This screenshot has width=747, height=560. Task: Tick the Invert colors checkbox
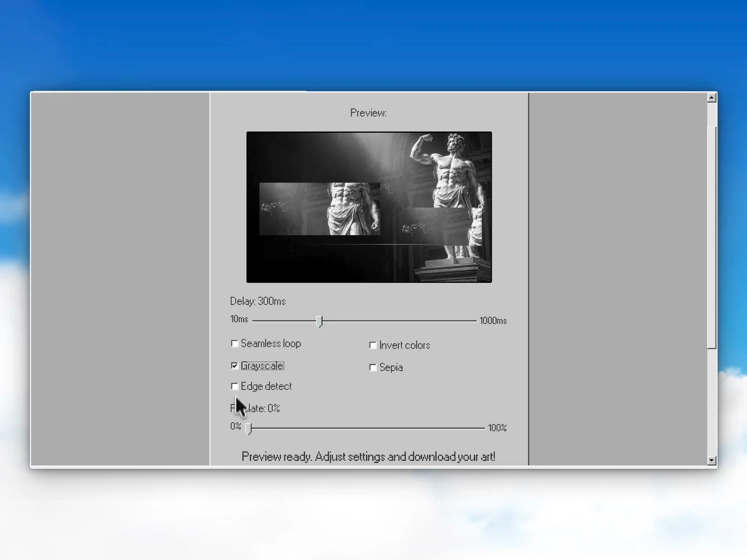coord(373,345)
